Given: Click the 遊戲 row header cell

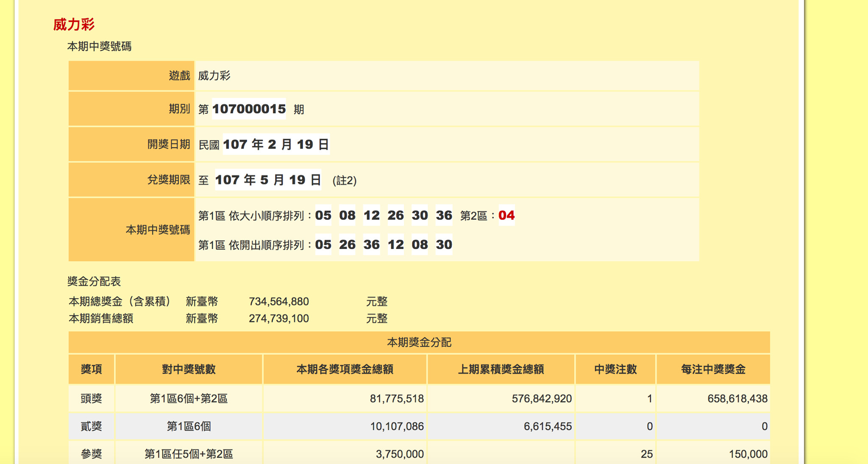Looking at the screenshot, I should [x=131, y=75].
